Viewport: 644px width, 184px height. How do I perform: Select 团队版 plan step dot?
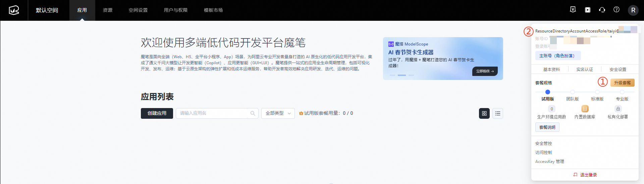(573, 92)
